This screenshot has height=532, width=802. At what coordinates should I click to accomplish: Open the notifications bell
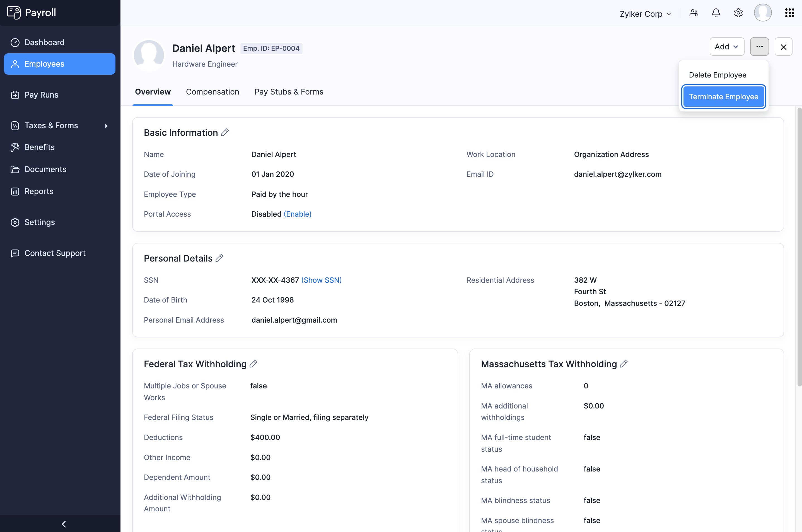[x=716, y=13]
